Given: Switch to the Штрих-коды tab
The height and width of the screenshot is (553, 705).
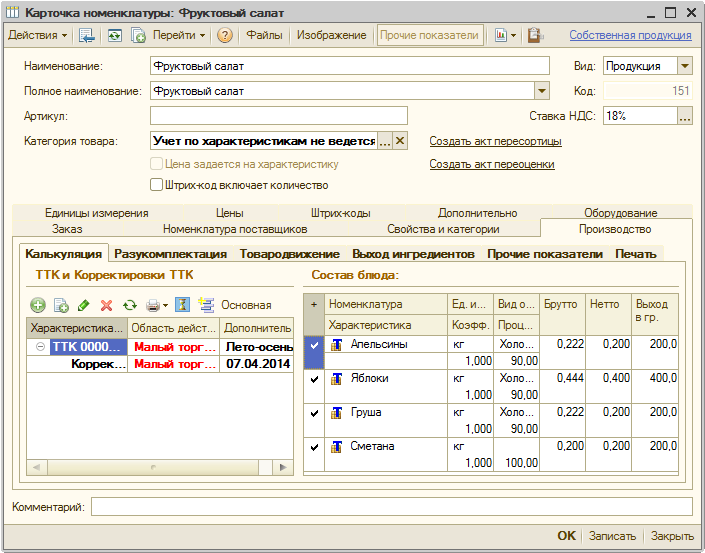Looking at the screenshot, I should (340, 213).
